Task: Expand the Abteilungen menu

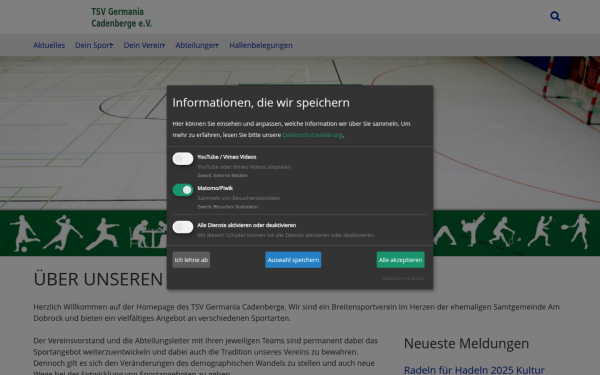Action: tap(197, 45)
